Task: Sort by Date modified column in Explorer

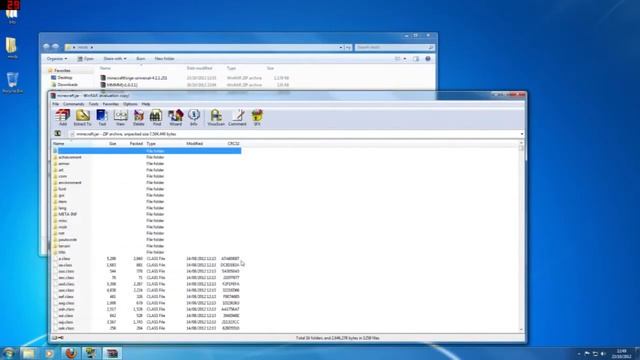Action: (199, 68)
